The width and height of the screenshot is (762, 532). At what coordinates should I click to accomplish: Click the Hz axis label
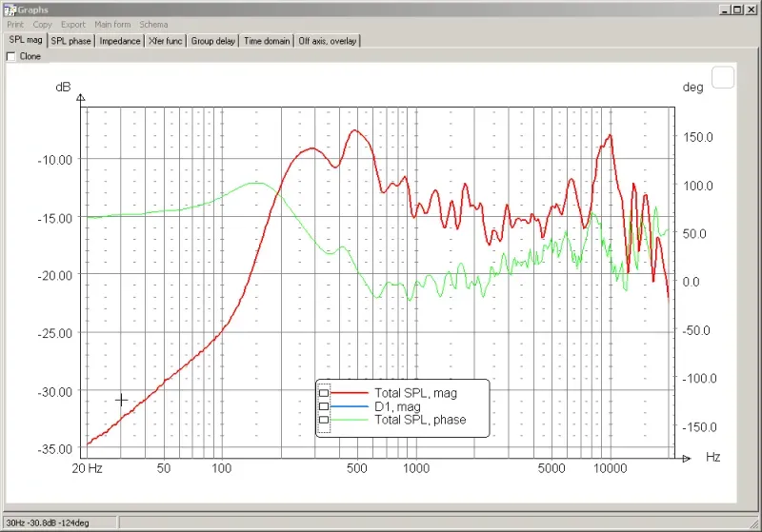click(712, 457)
